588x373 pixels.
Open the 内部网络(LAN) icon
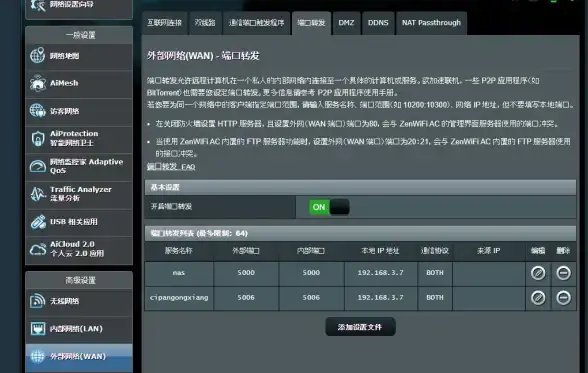pyautogui.click(x=38, y=328)
